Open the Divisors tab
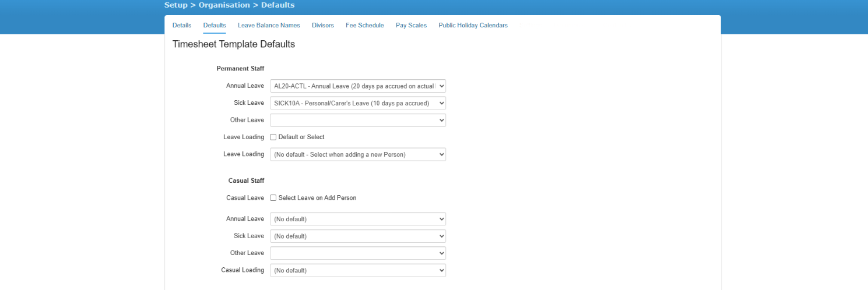This screenshot has width=868, height=290. (x=323, y=26)
